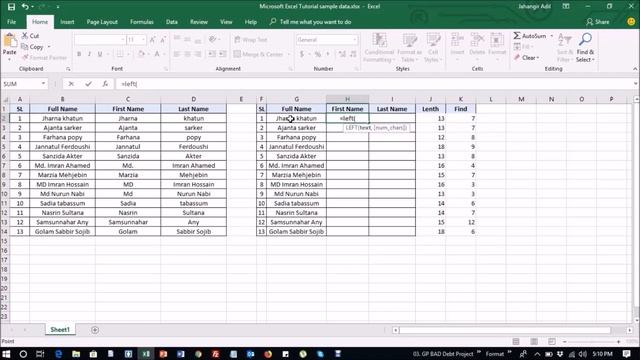The height and width of the screenshot is (360, 640).
Task: Switch to Page Layout view in the status bar
Action: tap(534, 341)
